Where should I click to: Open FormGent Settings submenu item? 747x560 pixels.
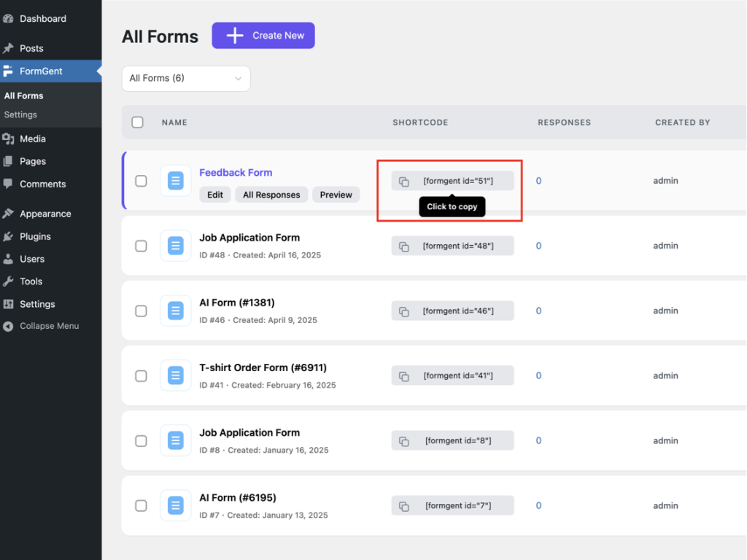pyautogui.click(x=20, y=114)
